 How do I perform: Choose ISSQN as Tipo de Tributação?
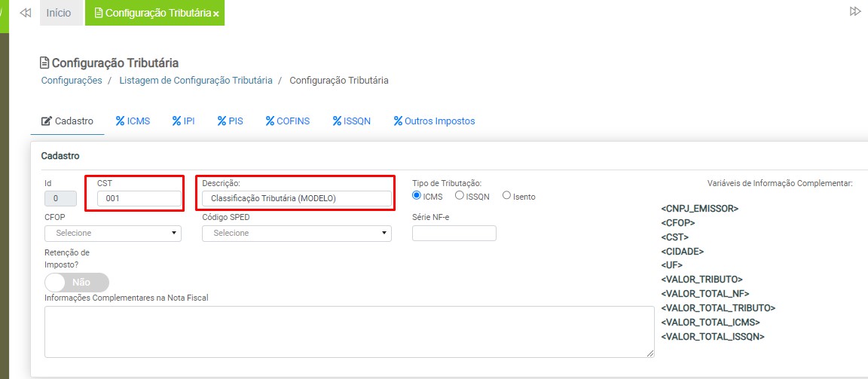click(x=459, y=196)
